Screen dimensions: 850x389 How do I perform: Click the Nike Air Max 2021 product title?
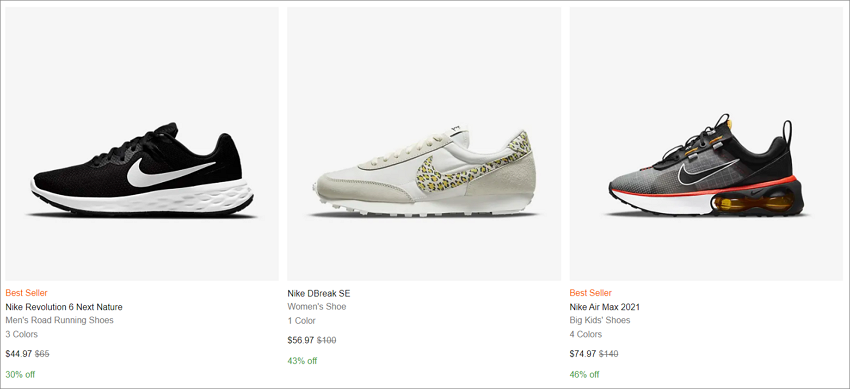tap(604, 307)
